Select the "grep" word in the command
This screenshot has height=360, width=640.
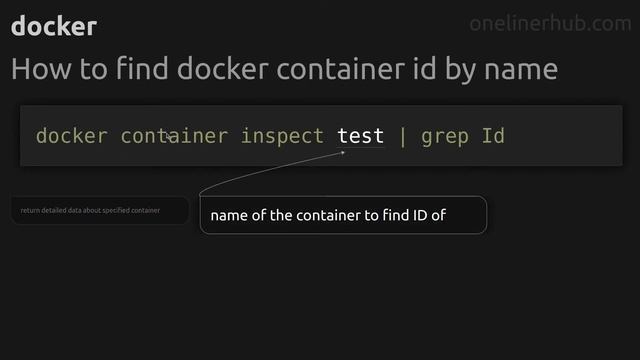[x=444, y=137]
